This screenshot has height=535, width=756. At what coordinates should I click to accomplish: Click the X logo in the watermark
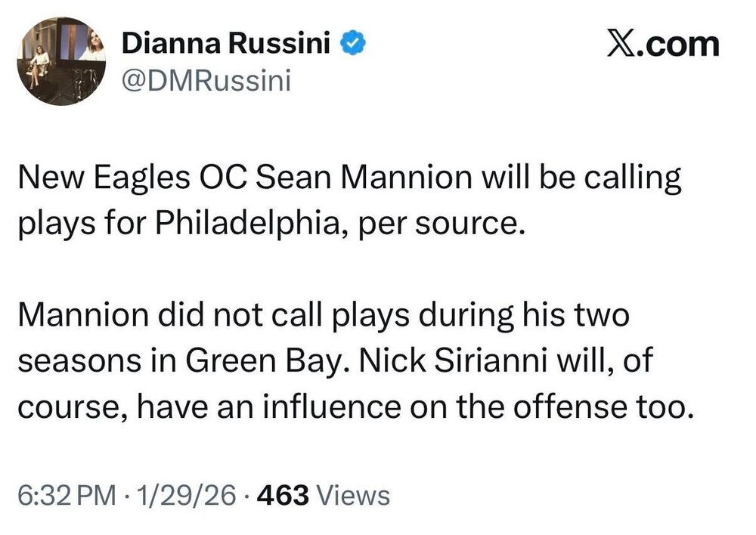[621, 45]
